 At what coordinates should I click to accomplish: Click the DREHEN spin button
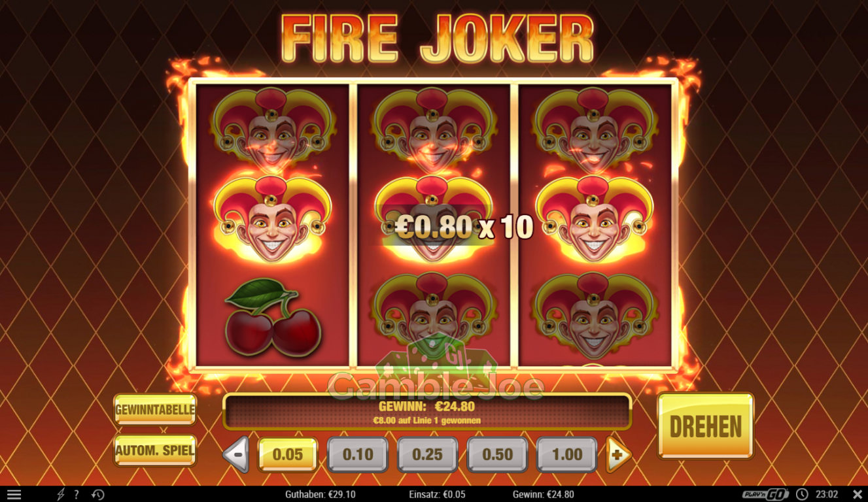pos(706,426)
